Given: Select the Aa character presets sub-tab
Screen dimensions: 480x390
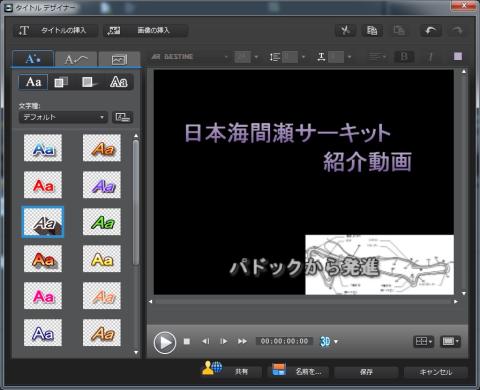Looking at the screenshot, I should click(33, 82).
